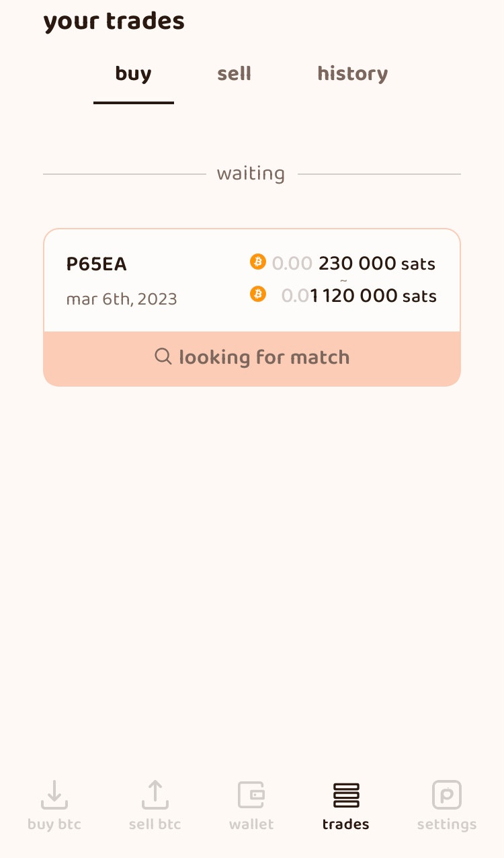Open the settings icon in bottom navigation

pyautogui.click(x=447, y=795)
